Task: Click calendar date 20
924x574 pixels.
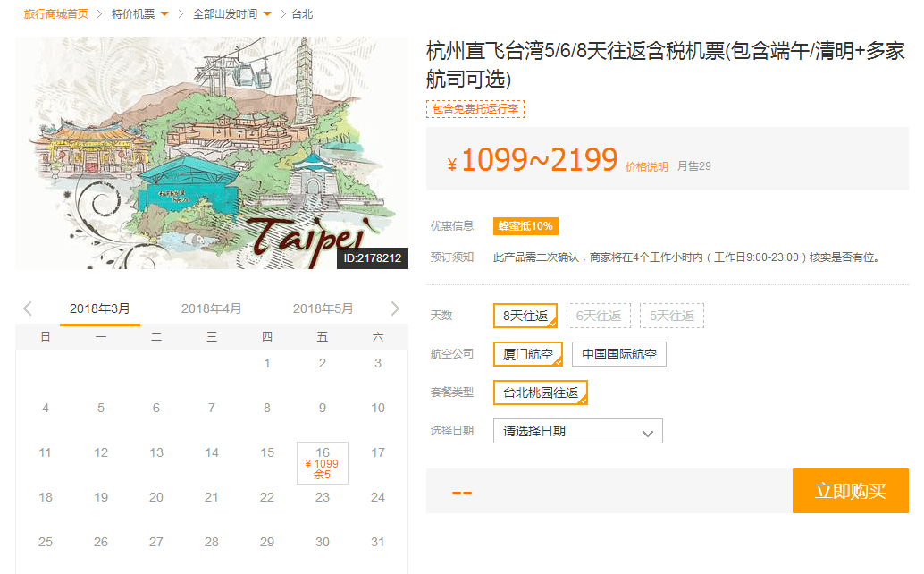Action: point(156,497)
